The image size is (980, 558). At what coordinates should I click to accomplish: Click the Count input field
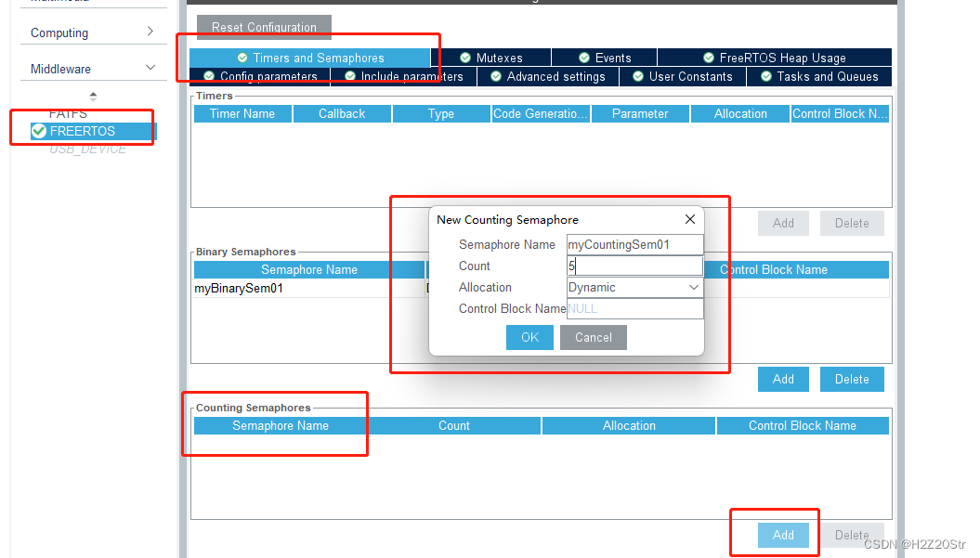click(635, 266)
